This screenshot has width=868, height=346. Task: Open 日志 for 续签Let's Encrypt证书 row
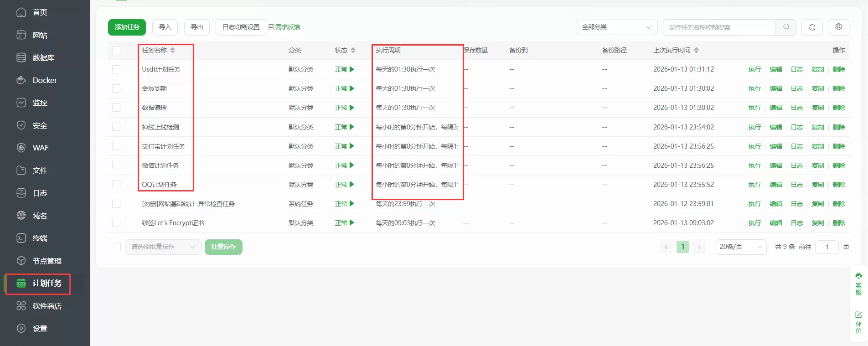point(797,223)
